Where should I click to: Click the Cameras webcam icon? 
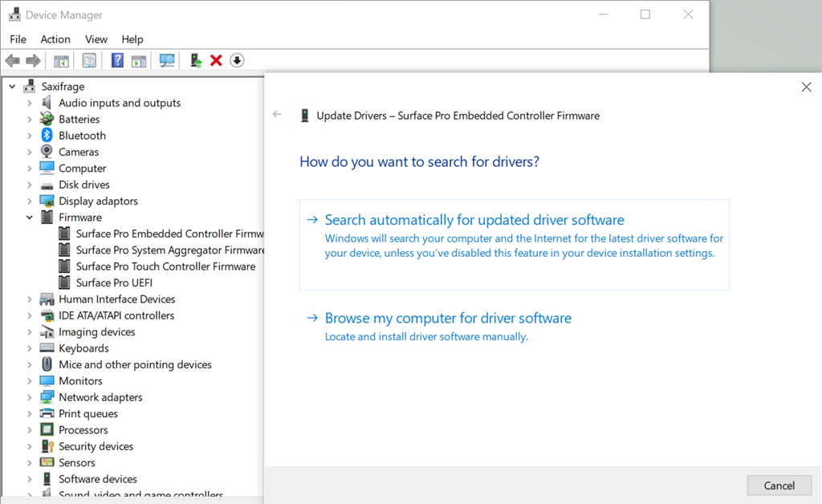tap(47, 152)
